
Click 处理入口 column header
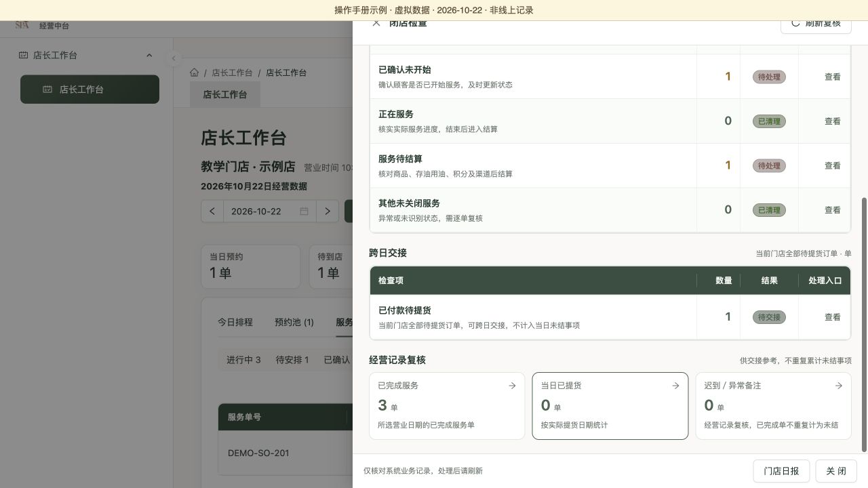[825, 281]
